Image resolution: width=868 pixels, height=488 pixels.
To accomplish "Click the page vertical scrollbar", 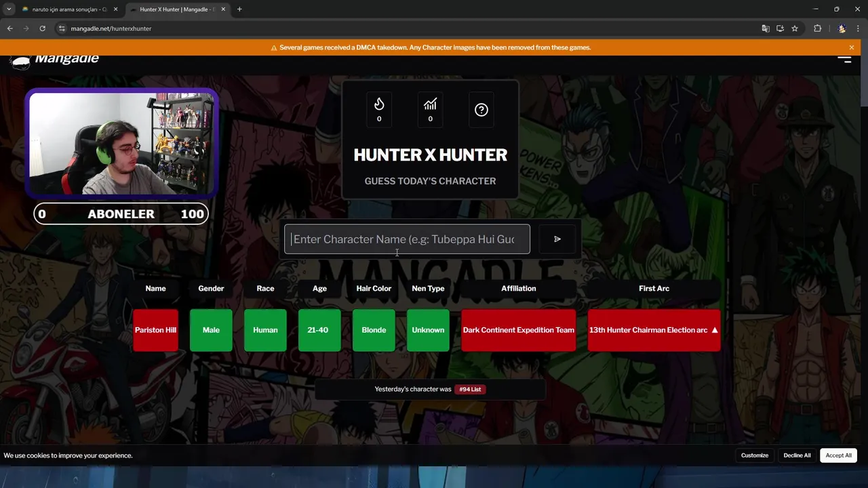I will [x=864, y=81].
